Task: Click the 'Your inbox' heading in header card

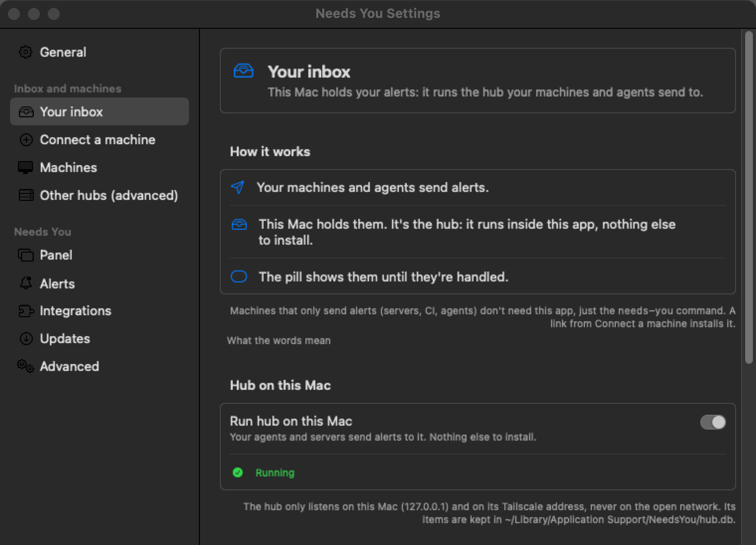Action: pyautogui.click(x=309, y=72)
